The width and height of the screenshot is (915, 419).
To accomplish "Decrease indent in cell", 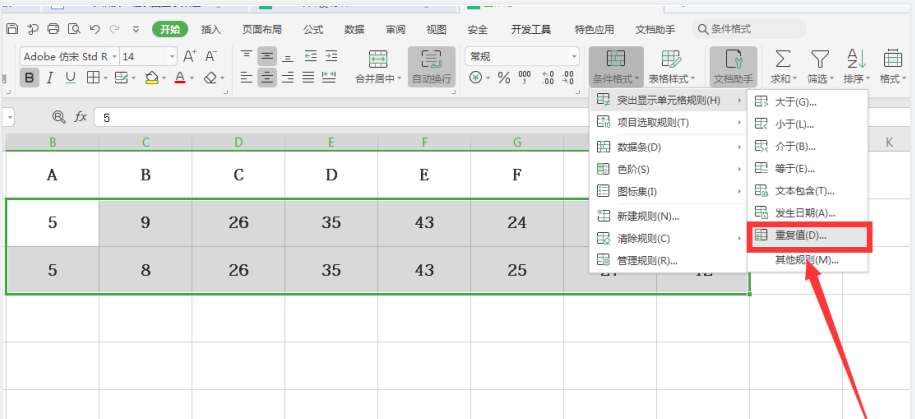I will [310, 56].
